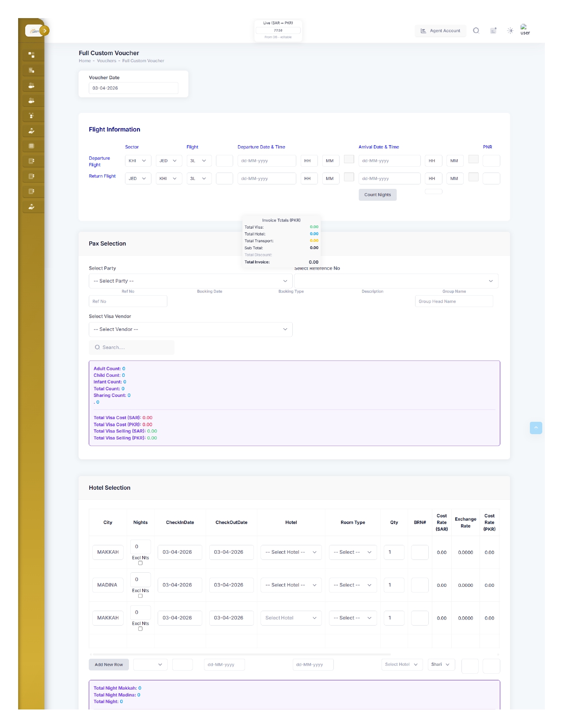563x728 pixels.
Task: Toggle the light/dark theme sun icon
Action: tap(510, 31)
